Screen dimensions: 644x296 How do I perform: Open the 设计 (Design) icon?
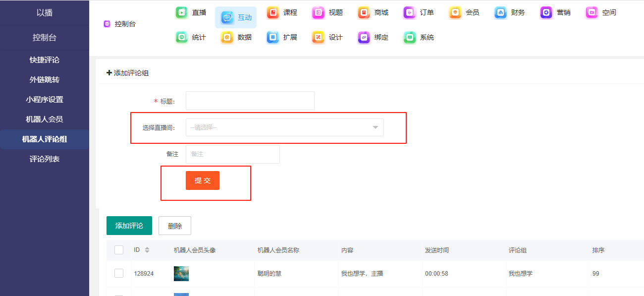click(319, 38)
